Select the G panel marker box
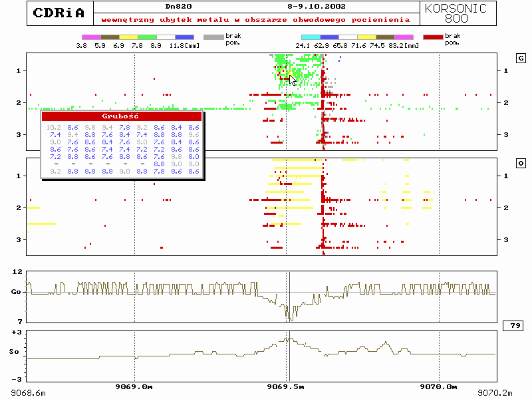Image resolution: width=532 pixels, height=399 pixels. 521,58
